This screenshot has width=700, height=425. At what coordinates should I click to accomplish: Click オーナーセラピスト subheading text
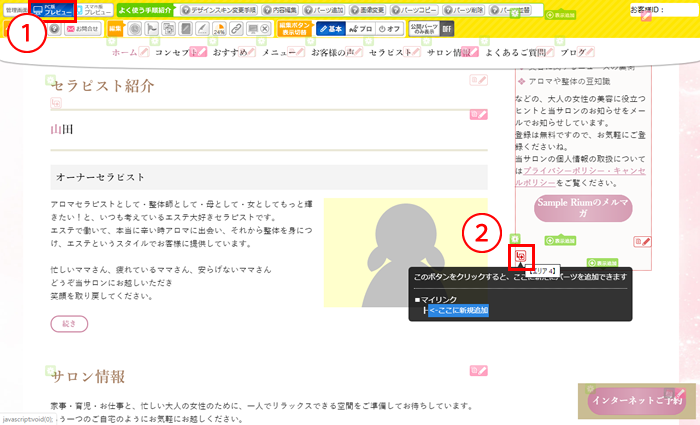tap(100, 177)
